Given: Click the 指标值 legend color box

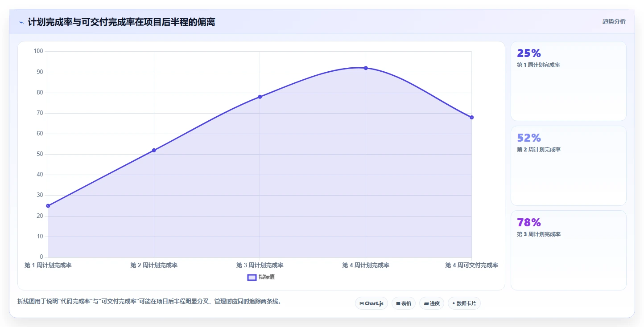Looking at the screenshot, I should [x=252, y=278].
